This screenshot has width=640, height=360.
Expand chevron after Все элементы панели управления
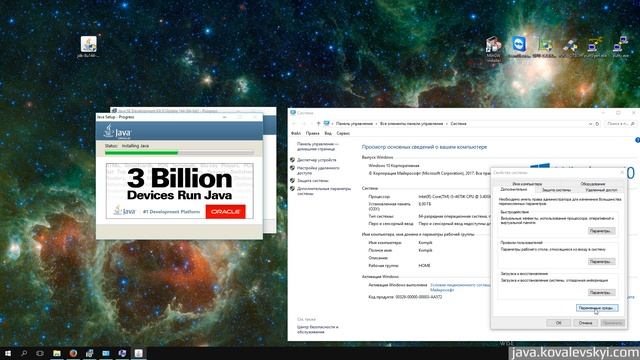point(447,124)
